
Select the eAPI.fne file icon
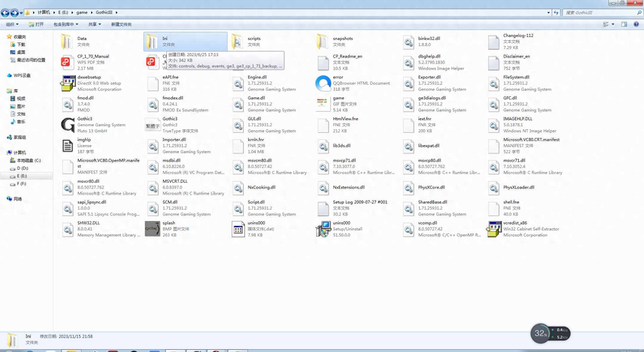click(x=153, y=83)
